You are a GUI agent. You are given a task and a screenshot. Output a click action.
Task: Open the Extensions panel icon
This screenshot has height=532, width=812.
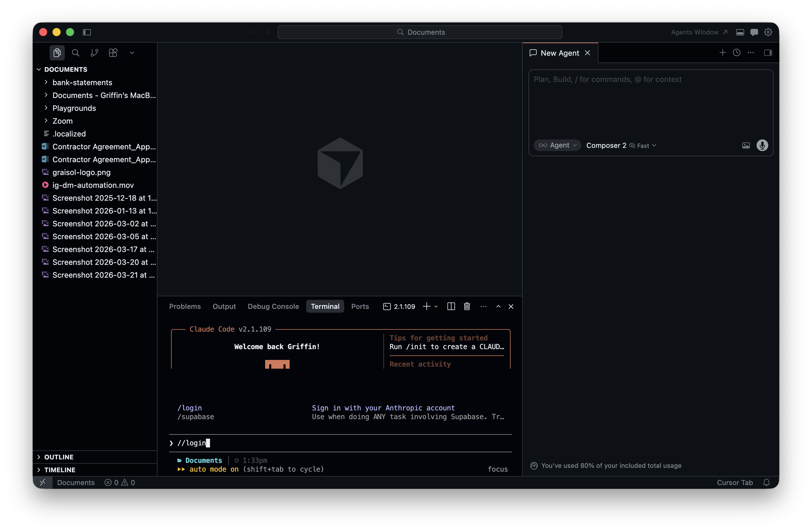[113, 52]
